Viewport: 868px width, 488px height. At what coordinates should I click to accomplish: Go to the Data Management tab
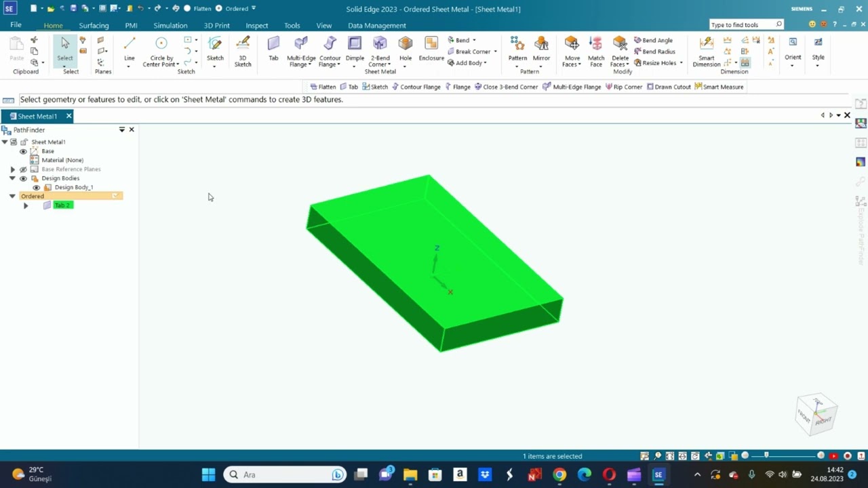coord(377,26)
